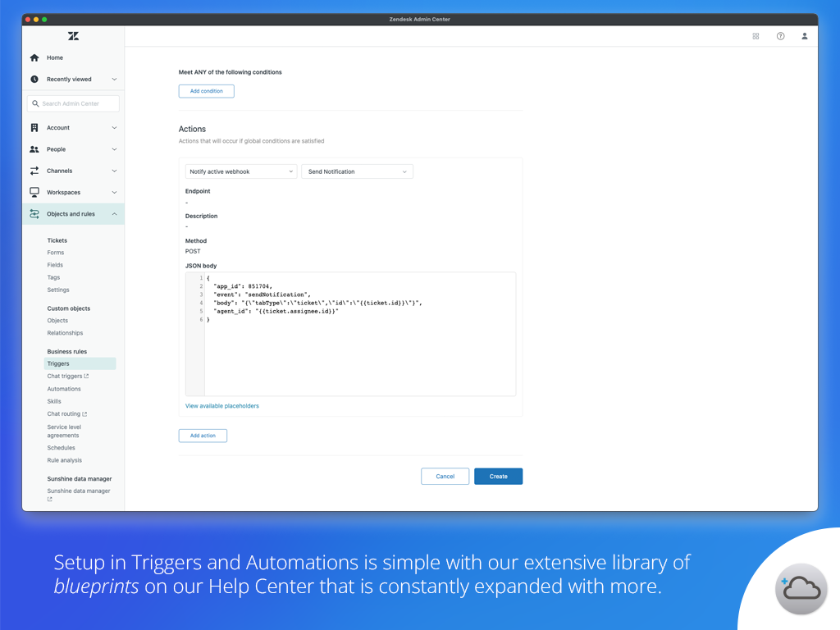Click the Zendesk logo icon
This screenshot has width=840, height=630.
(73, 36)
